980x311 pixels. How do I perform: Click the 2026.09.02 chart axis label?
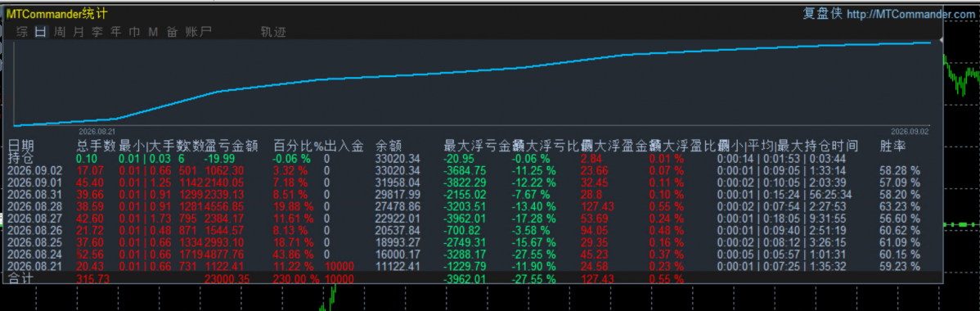(910, 132)
